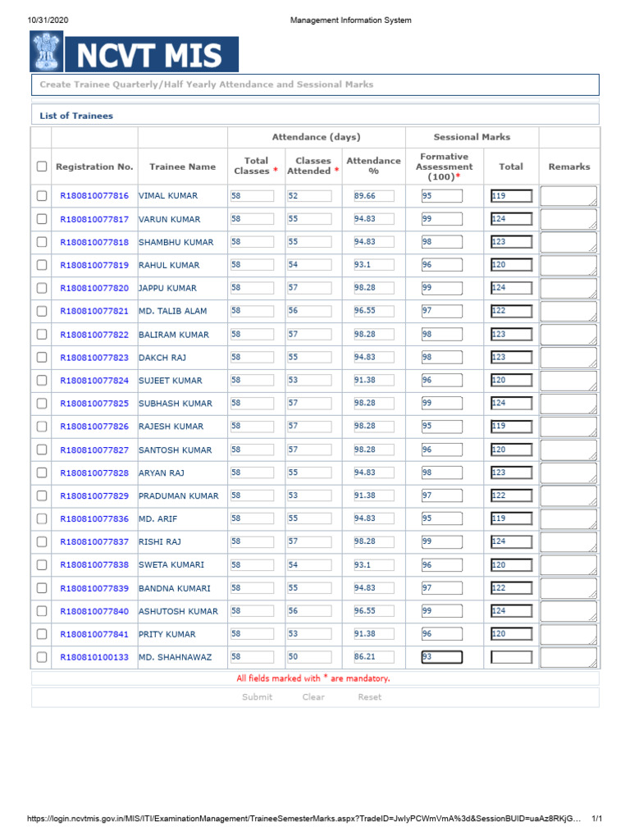
Task: Click the Reset button
Action: coord(370,697)
